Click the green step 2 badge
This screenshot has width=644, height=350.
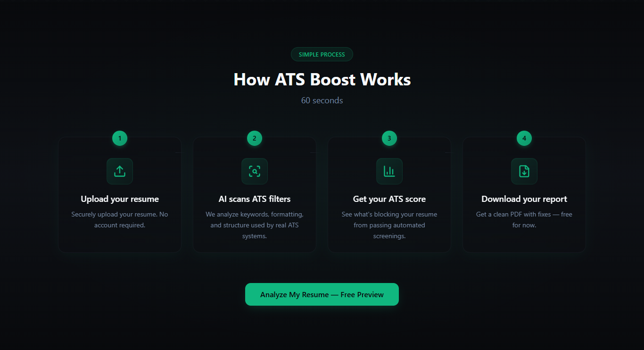pyautogui.click(x=255, y=138)
